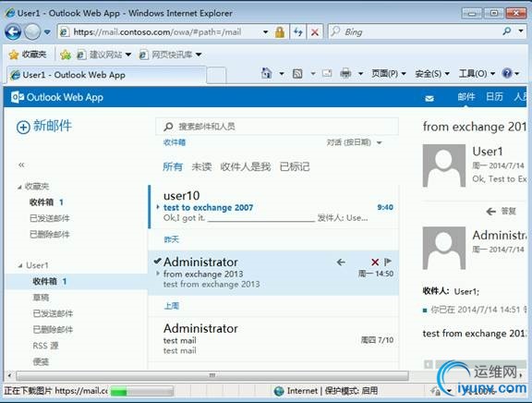Open the 便笺 notes folder
Viewport: 532px width, 403px height.
click(x=41, y=361)
